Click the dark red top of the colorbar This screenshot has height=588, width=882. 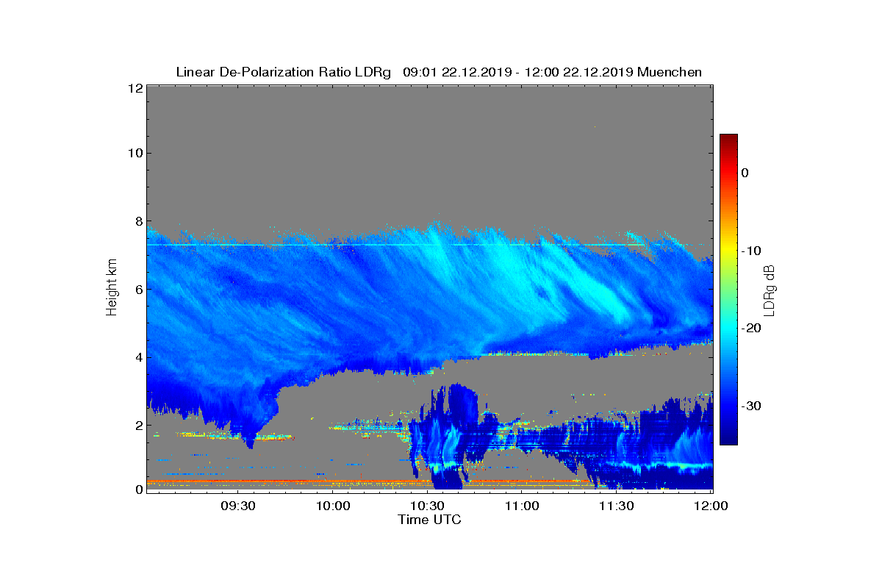pos(728,140)
